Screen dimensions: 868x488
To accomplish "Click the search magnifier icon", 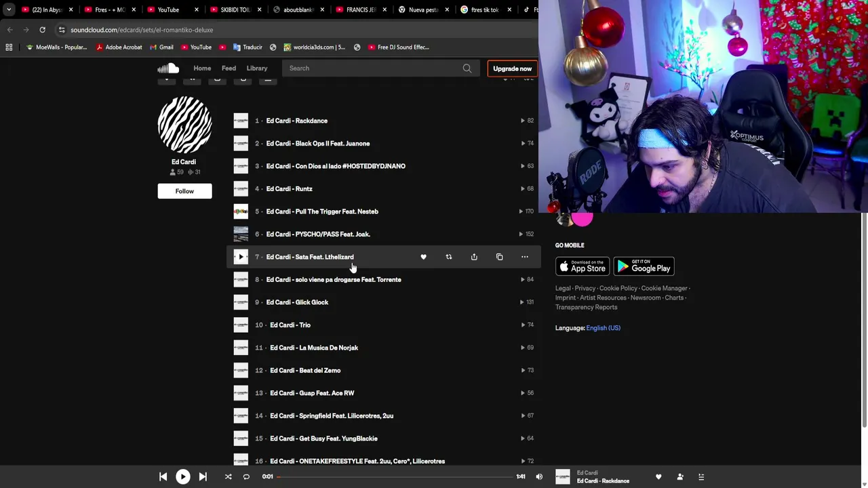I will [x=467, y=68].
